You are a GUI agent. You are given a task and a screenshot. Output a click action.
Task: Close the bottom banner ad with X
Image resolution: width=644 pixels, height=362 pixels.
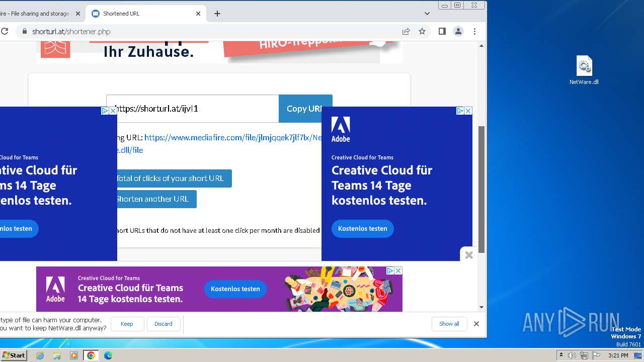(x=398, y=270)
